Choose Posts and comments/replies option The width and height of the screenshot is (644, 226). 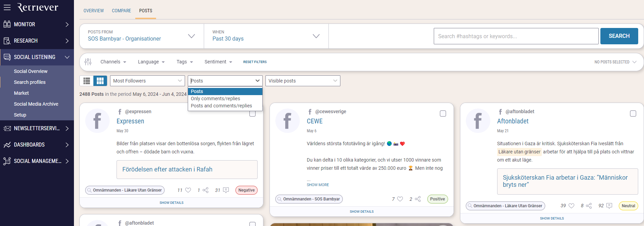click(x=225, y=106)
